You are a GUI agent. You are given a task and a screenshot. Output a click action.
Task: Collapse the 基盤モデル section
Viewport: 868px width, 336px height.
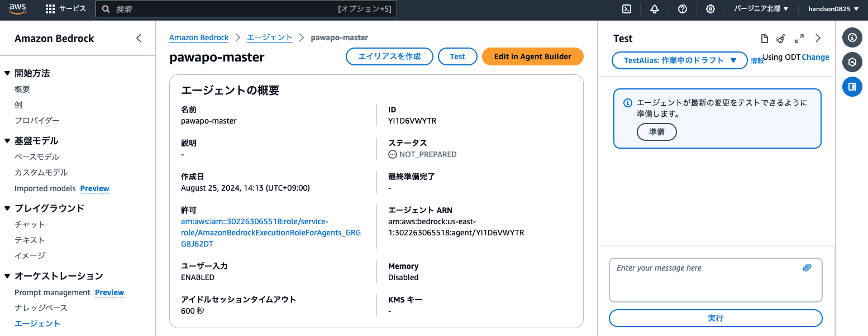point(7,141)
